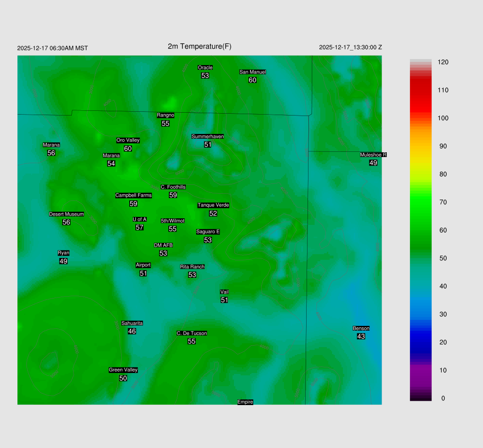This screenshot has width=483, height=448.
Task: Select the Oro Valley station marker
Action: pos(128,140)
